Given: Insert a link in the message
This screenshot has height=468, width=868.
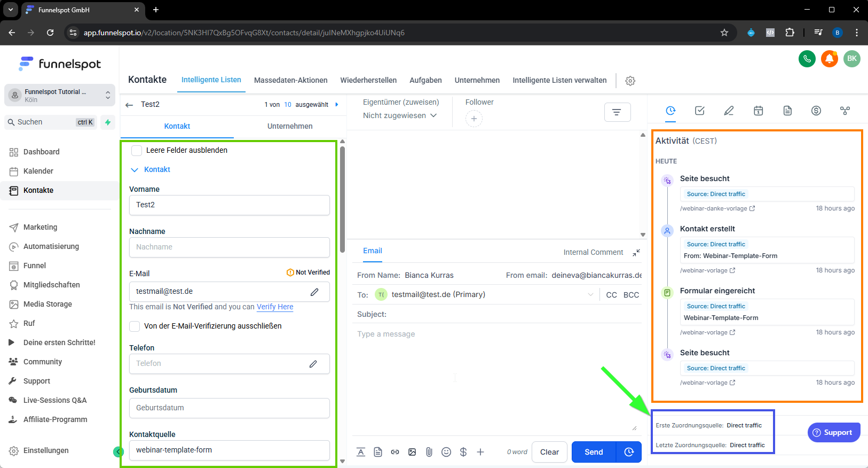Looking at the screenshot, I should pyautogui.click(x=395, y=452).
